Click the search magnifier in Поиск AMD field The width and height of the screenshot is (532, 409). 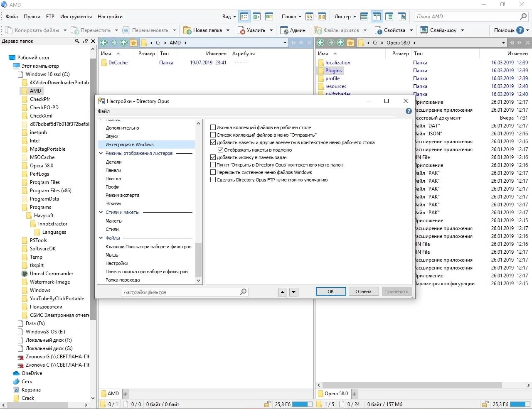pos(523,17)
